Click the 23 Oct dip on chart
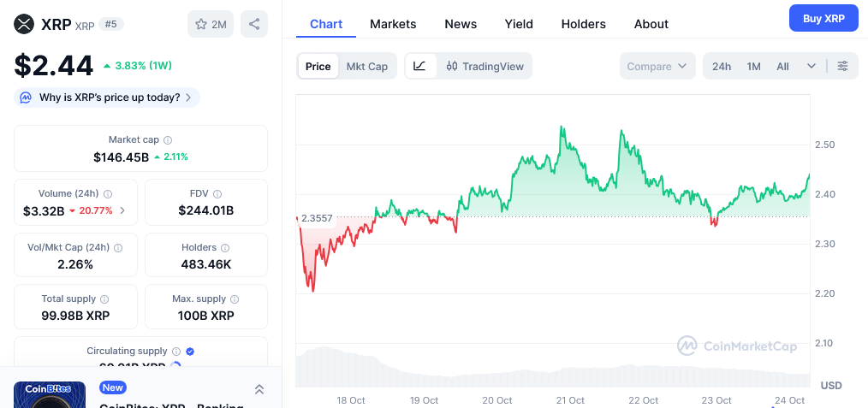The width and height of the screenshot is (868, 408). pos(714,222)
